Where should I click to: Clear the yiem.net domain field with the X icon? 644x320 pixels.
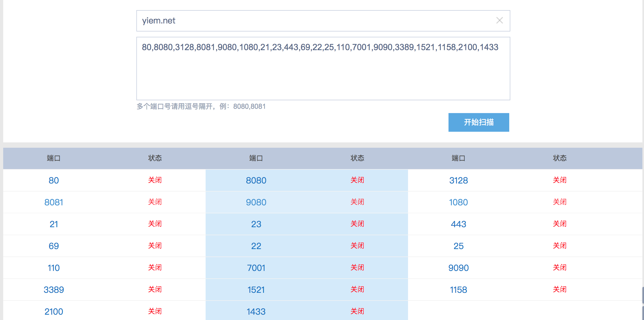click(499, 21)
